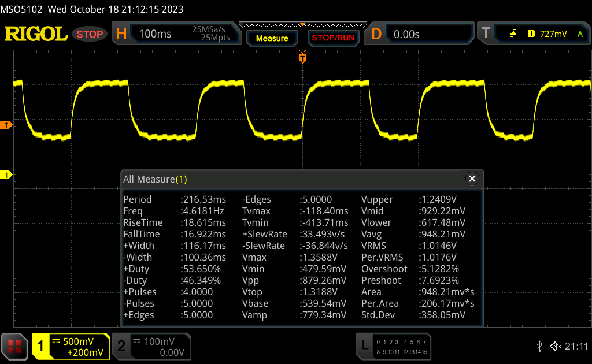Select the Vlower measurement entry
Image resolution: width=592 pixels, height=364 pixels.
point(413,222)
